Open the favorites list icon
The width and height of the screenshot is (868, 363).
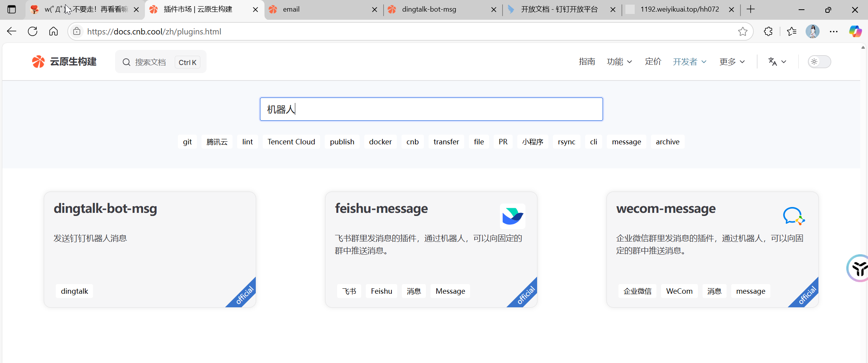point(792,31)
